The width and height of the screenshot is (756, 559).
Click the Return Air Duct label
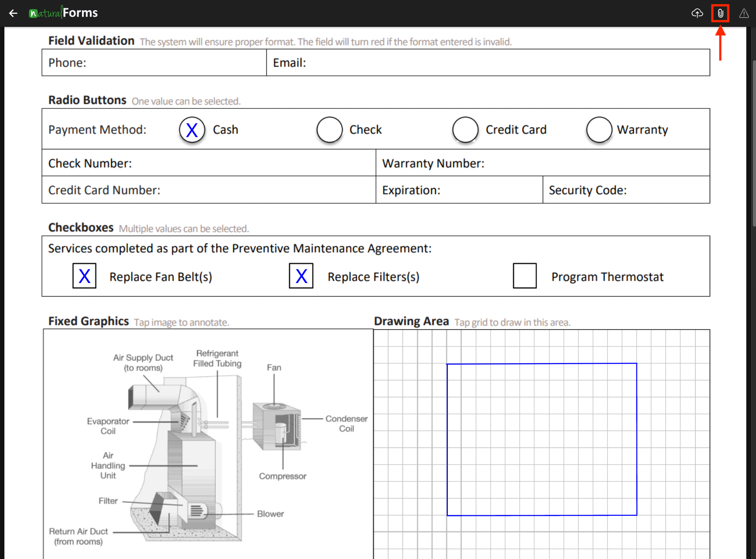[x=78, y=537]
